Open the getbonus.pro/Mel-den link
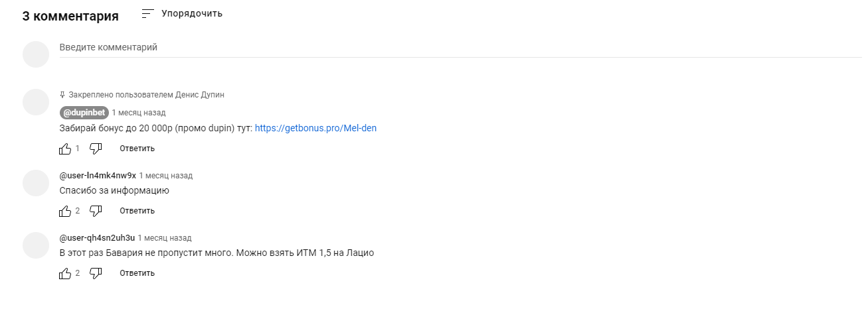 click(x=315, y=128)
